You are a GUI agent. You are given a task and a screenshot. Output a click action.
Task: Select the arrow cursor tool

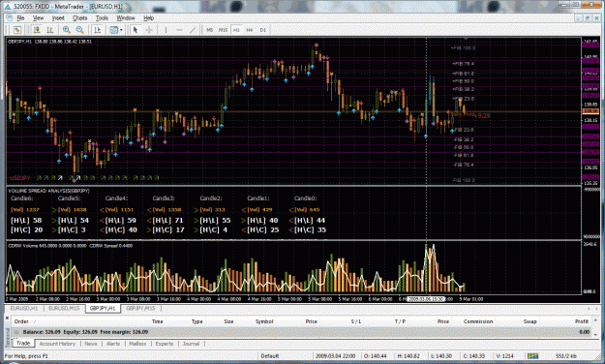click(136, 30)
